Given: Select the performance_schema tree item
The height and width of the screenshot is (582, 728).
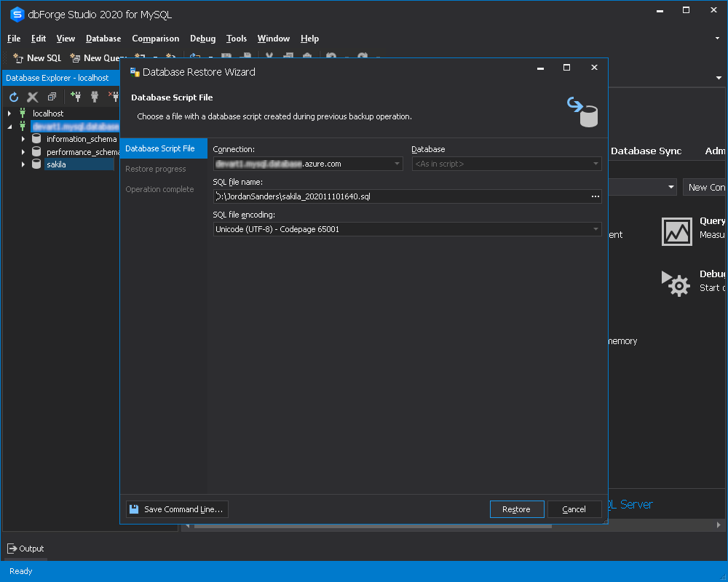Looking at the screenshot, I should pyautogui.click(x=83, y=152).
